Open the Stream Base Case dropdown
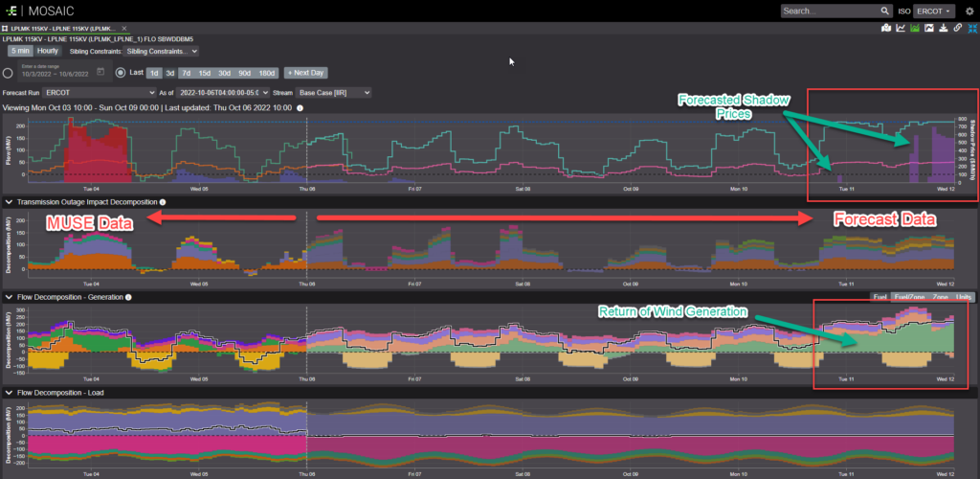 (x=333, y=93)
